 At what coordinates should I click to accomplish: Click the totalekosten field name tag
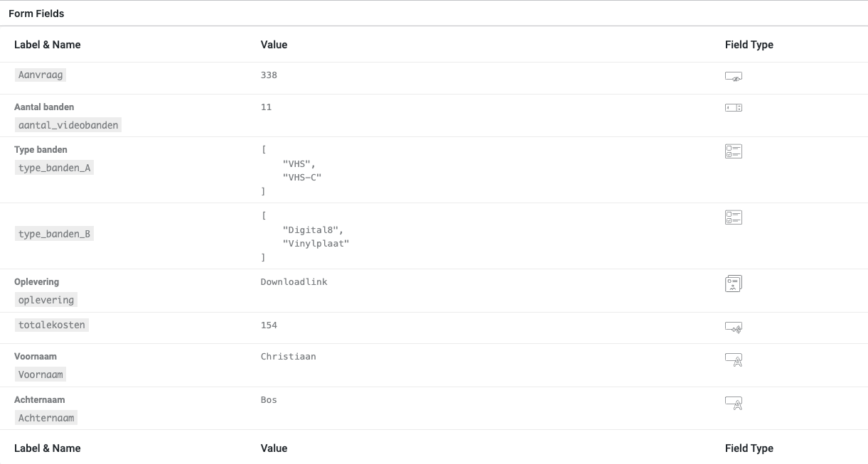tap(52, 325)
